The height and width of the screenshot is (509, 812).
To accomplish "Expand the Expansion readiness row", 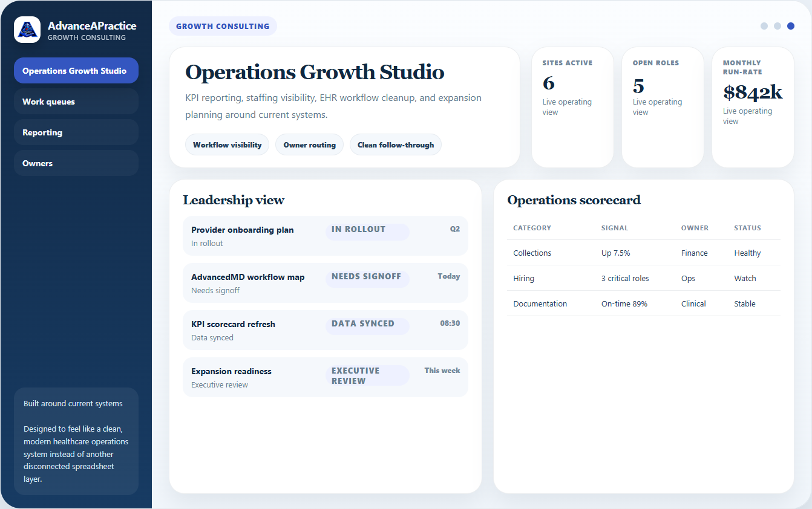I will (326, 377).
